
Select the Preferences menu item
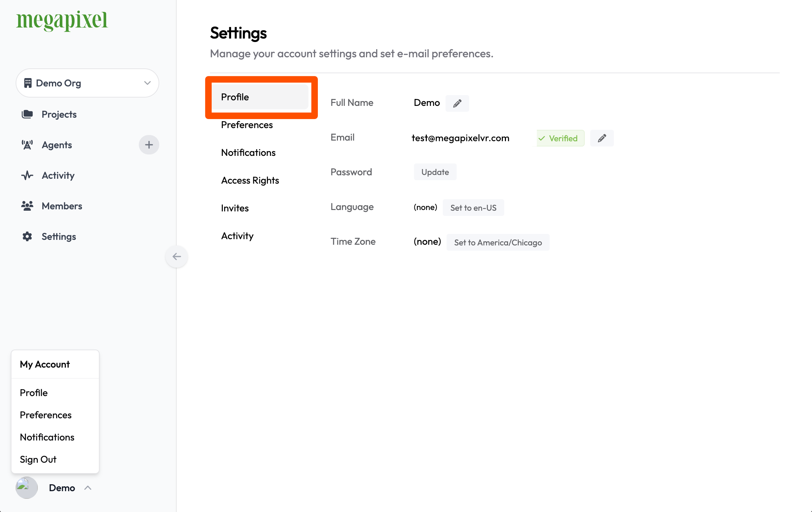tap(247, 125)
